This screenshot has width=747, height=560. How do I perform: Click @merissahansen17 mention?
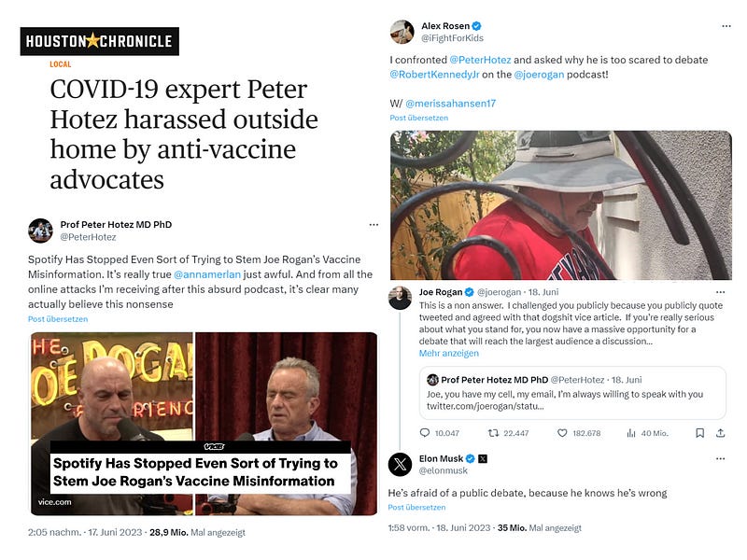451,104
